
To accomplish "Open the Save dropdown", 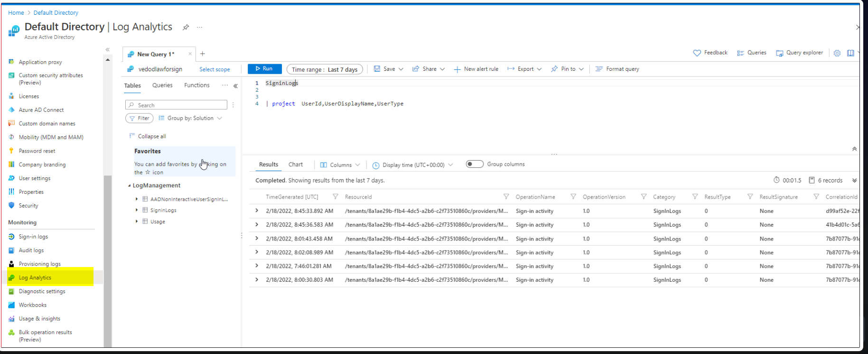I will [x=388, y=69].
